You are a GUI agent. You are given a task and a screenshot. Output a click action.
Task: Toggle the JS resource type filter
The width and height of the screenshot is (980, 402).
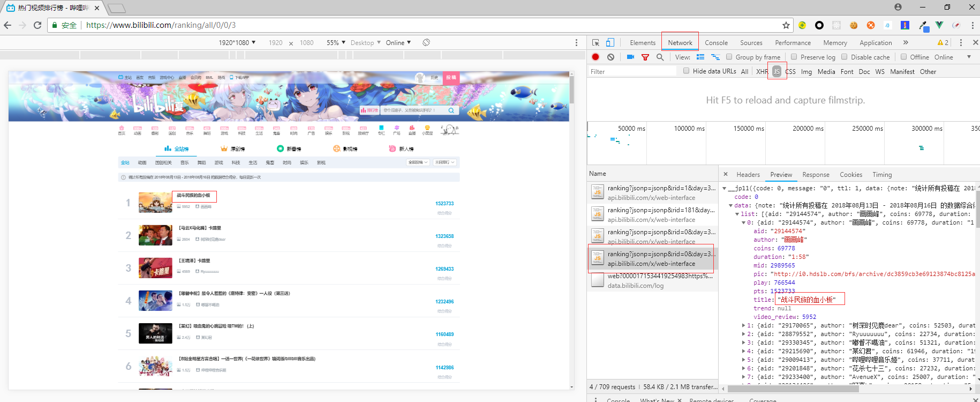coord(777,71)
